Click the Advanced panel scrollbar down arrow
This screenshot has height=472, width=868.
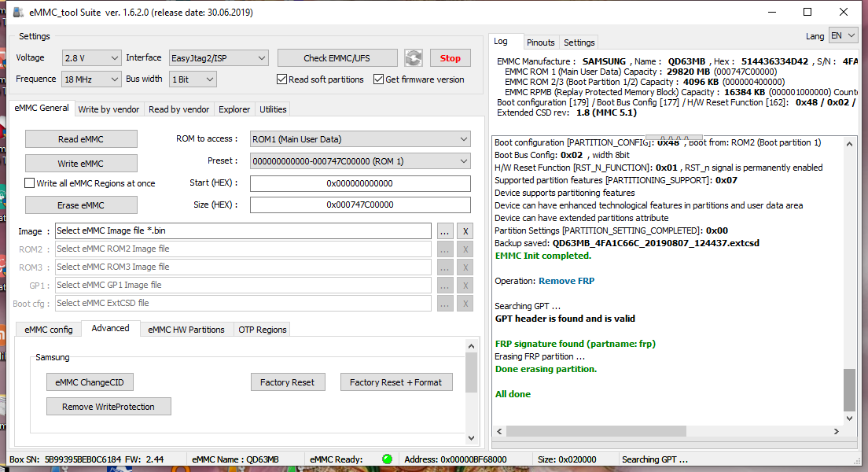point(471,437)
